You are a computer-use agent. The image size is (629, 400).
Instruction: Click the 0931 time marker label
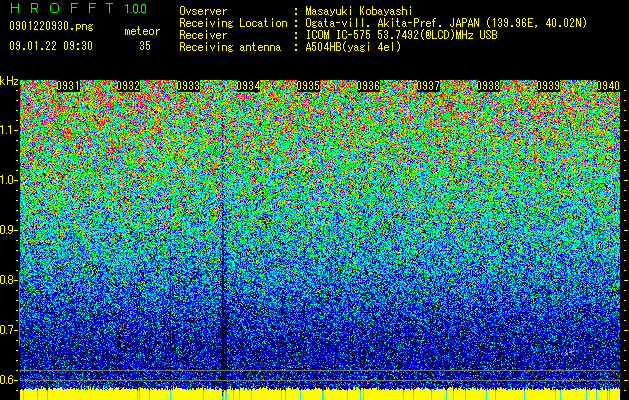[x=68, y=86]
